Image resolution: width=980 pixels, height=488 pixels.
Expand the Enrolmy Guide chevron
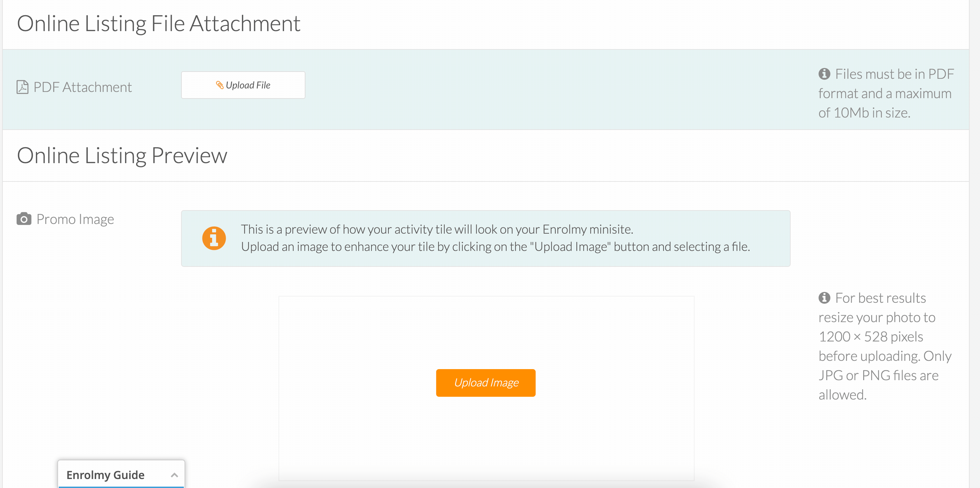coord(174,475)
